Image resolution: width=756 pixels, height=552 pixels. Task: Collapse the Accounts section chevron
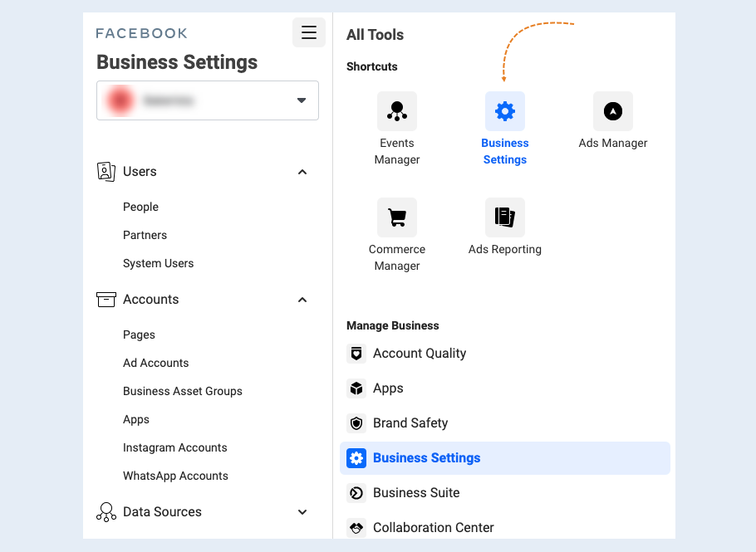coord(302,300)
